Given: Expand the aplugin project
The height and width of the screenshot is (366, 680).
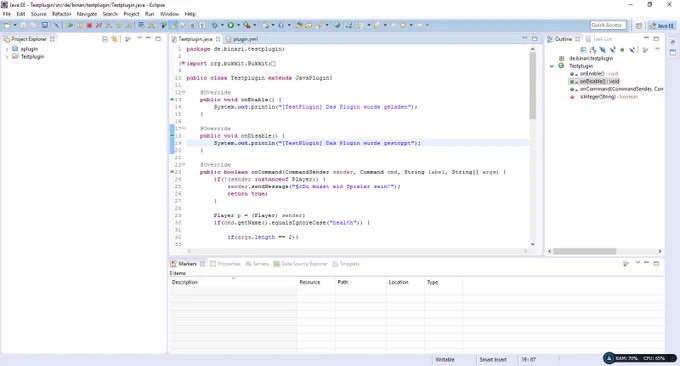Looking at the screenshot, I should [x=7, y=49].
